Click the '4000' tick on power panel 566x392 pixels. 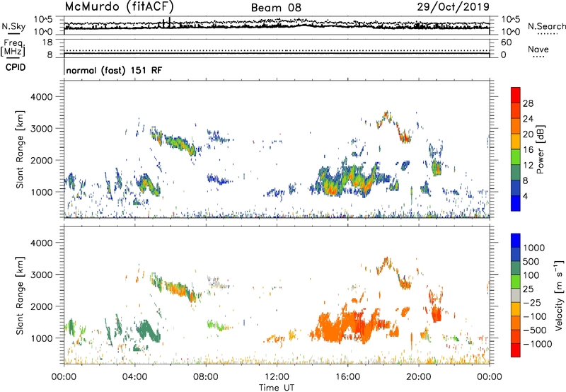tap(41, 97)
